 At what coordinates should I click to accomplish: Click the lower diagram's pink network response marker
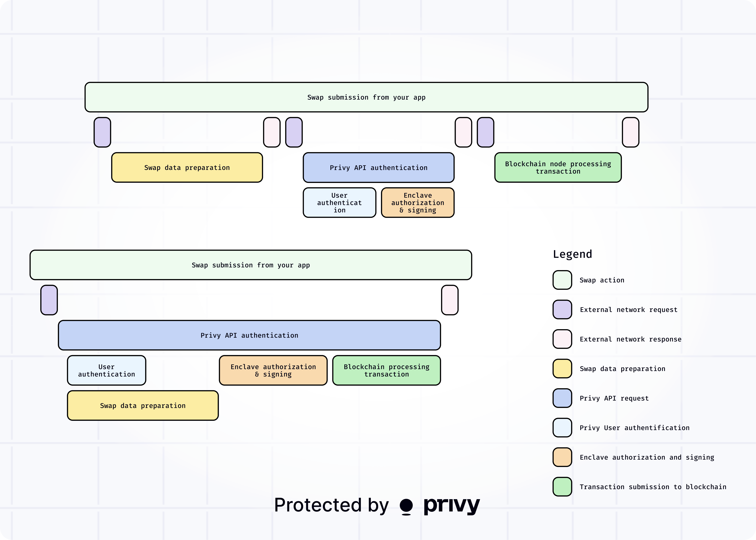click(x=450, y=300)
